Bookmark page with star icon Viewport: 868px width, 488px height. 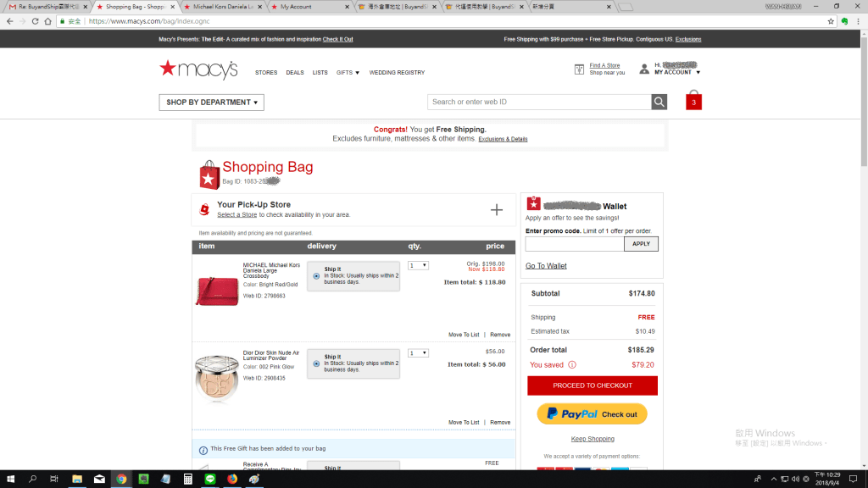831,21
